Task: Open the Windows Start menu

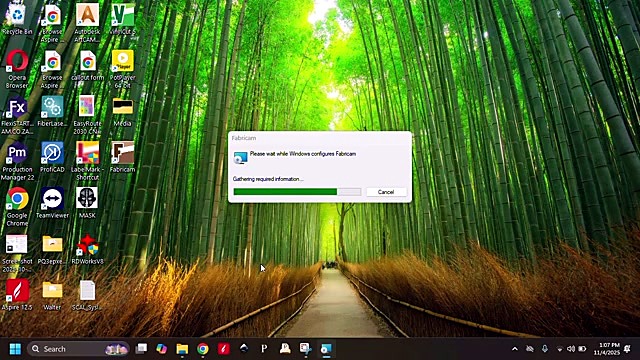Action: [x=15, y=349]
